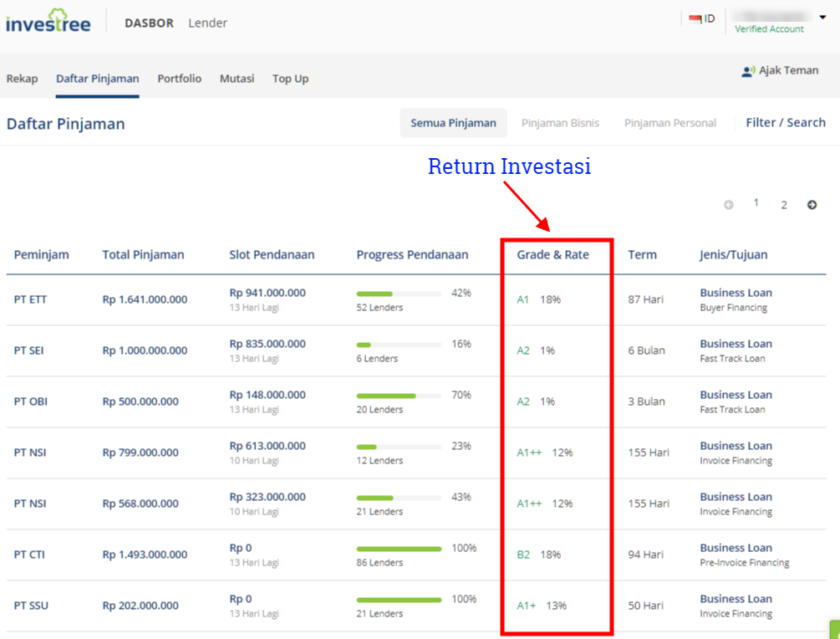Click the previous page arrow icon
The width and height of the screenshot is (840, 639).
pyautogui.click(x=728, y=203)
